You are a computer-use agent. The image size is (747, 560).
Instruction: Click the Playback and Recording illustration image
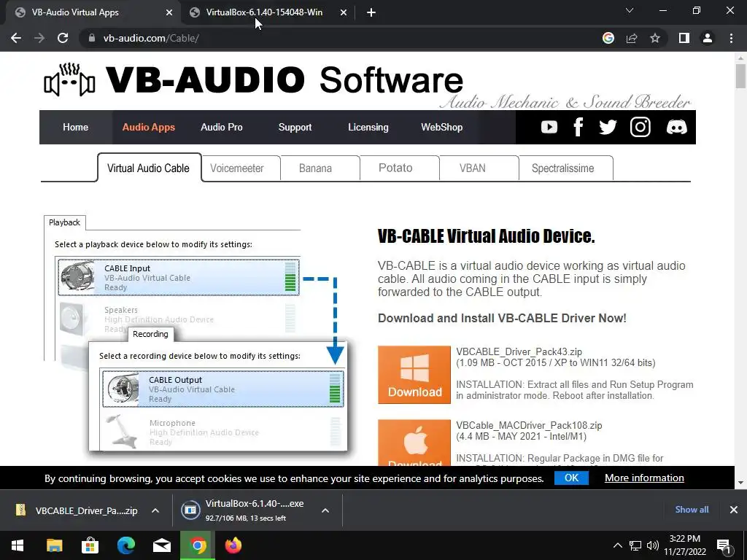pos(196,333)
